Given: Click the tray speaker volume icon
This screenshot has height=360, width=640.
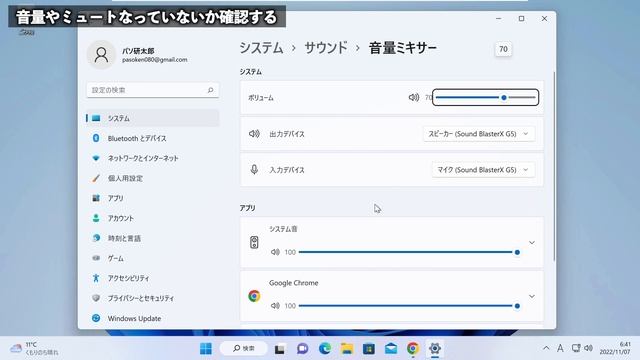Looking at the screenshot, I should click(x=588, y=348).
